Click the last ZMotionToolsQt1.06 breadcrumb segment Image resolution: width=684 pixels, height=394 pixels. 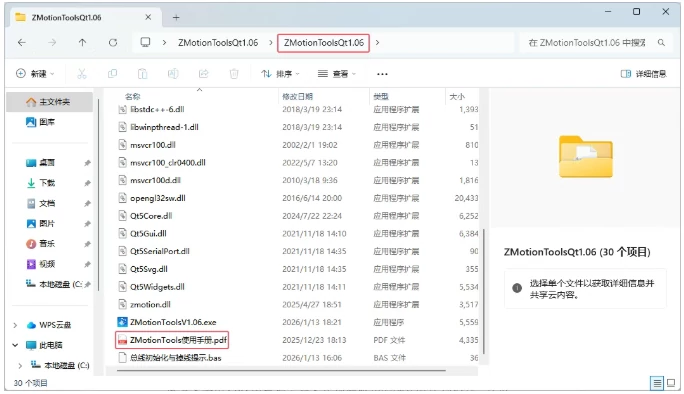tap(324, 43)
